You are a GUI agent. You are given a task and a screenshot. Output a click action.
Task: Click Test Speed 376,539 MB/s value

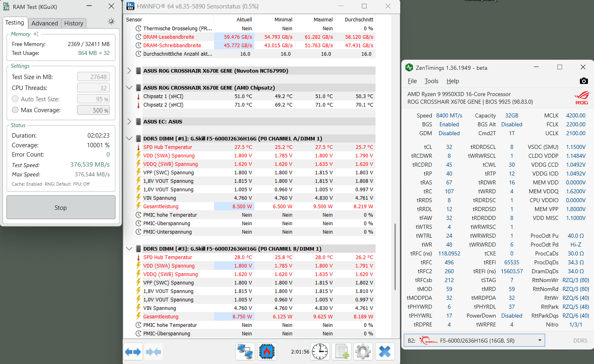pyautogui.click(x=90, y=165)
